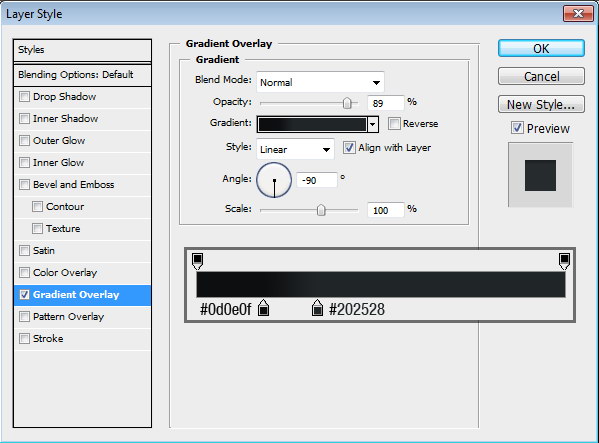Click the Angle dial control

pyautogui.click(x=274, y=180)
